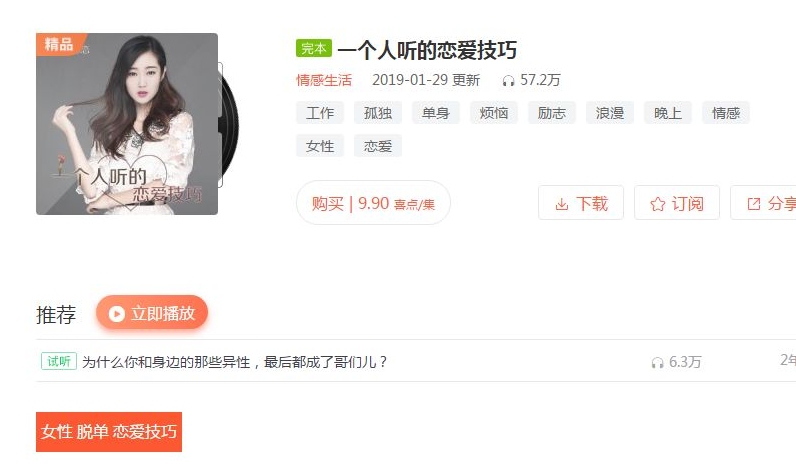Image resolution: width=796 pixels, height=476 pixels.
Task: Click the 精品 corner label on cover
Action: (x=59, y=44)
